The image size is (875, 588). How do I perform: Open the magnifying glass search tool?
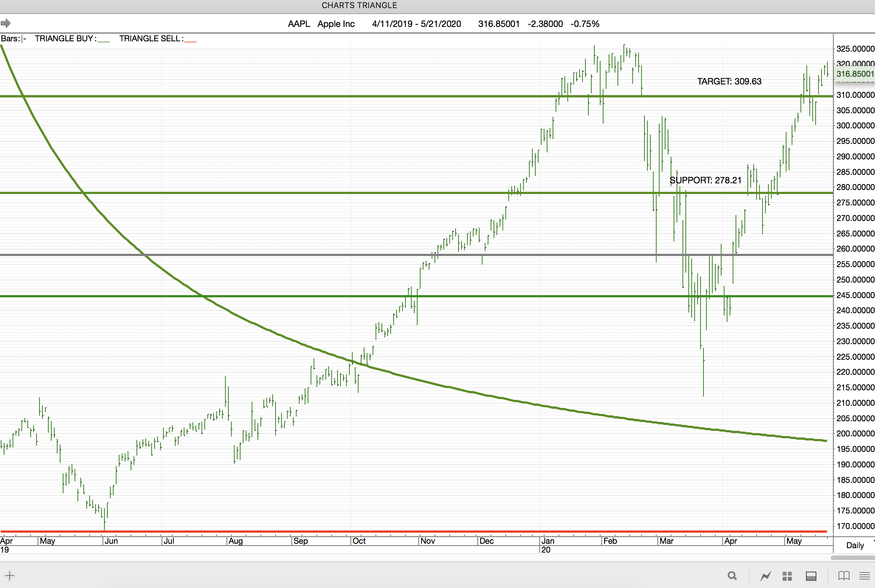click(x=732, y=575)
